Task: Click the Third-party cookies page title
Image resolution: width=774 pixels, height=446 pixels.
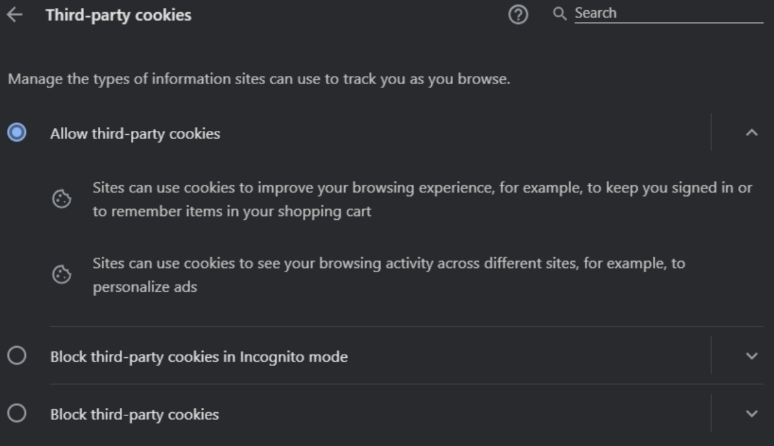Action: click(x=118, y=15)
